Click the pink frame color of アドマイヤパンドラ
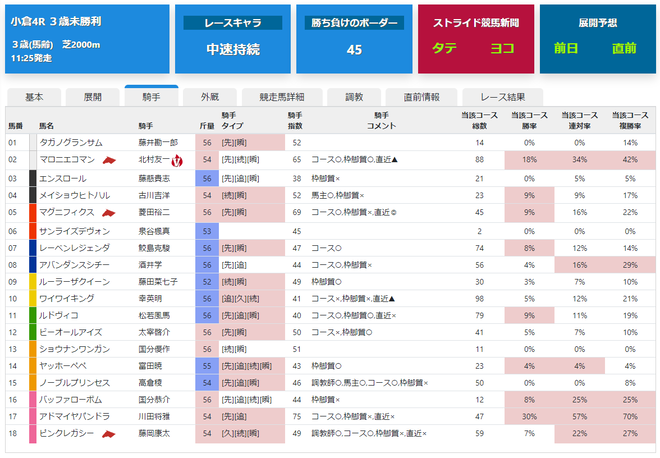The height and width of the screenshot is (458, 660). 33,417
